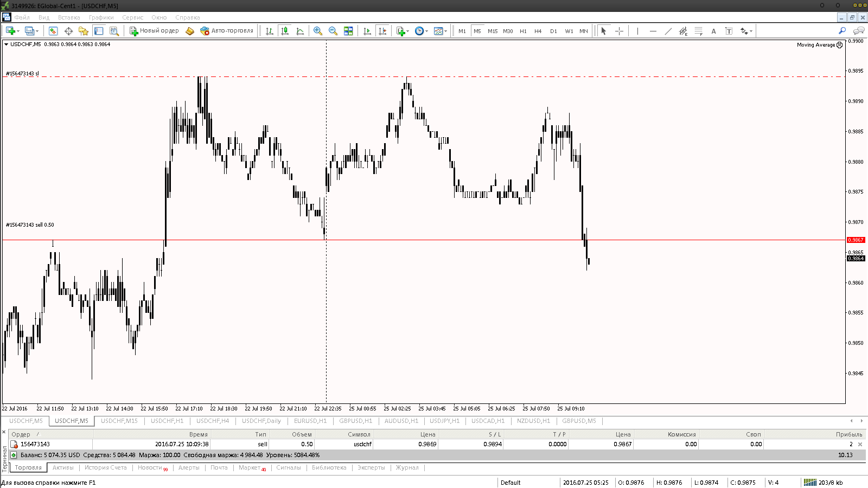This screenshot has height=488, width=868.
Task: Select the H4 timeframe button
Action: coord(538,31)
